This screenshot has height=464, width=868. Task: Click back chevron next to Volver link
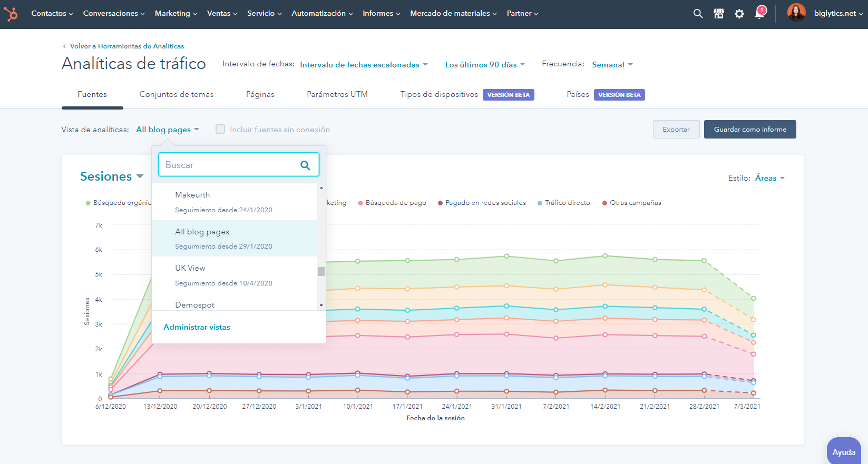pos(64,46)
